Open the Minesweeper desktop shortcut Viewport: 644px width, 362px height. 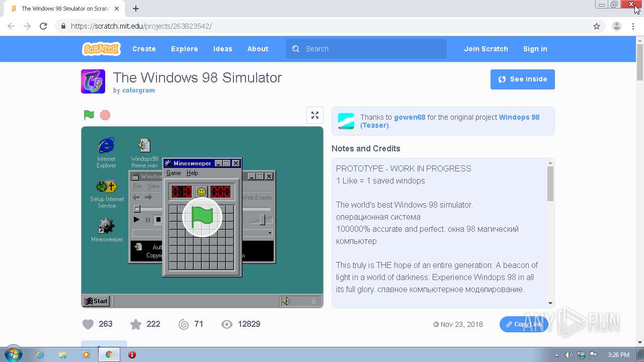pos(107,230)
